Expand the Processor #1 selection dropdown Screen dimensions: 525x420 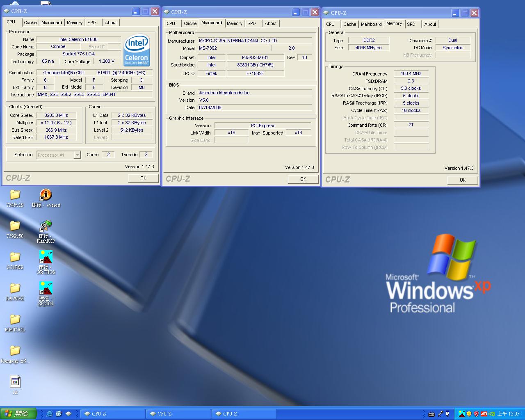[x=77, y=155]
